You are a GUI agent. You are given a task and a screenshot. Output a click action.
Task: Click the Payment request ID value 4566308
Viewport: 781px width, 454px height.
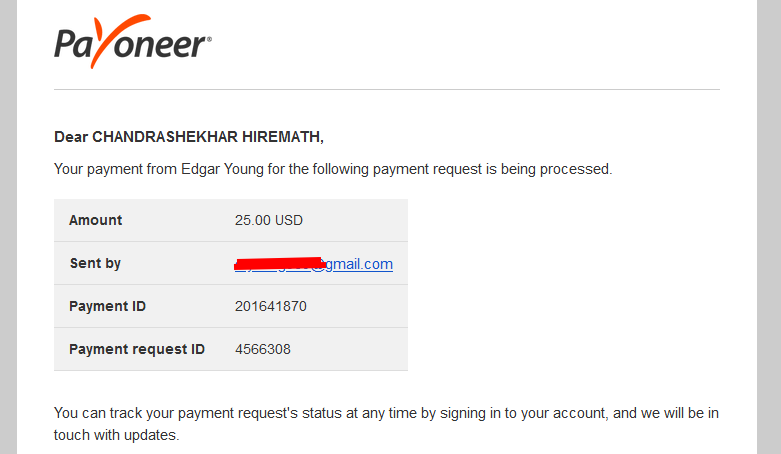262,349
